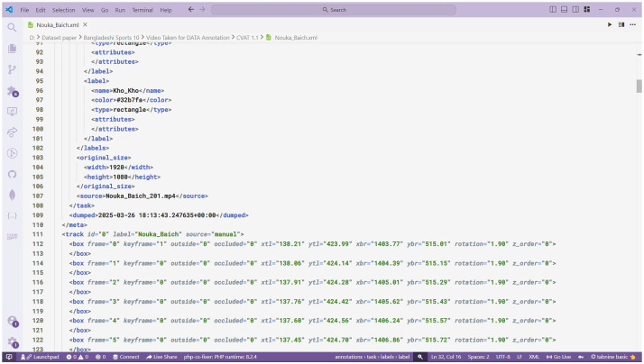Viewport: 644px width, 364px height.
Task: Open the Manage gear icon
Action: point(13,341)
